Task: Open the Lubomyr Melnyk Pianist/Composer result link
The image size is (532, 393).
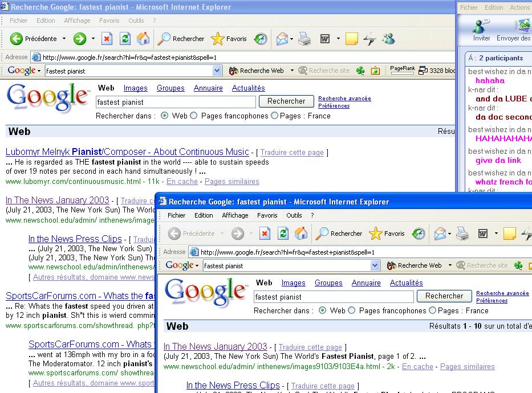Action: (x=127, y=152)
